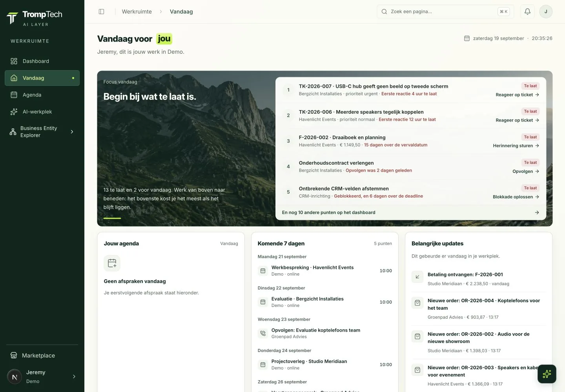Screen dimensions: 565x392
Task: Click the Te laat badge on TK-2026-007
Action: [x=530, y=86]
